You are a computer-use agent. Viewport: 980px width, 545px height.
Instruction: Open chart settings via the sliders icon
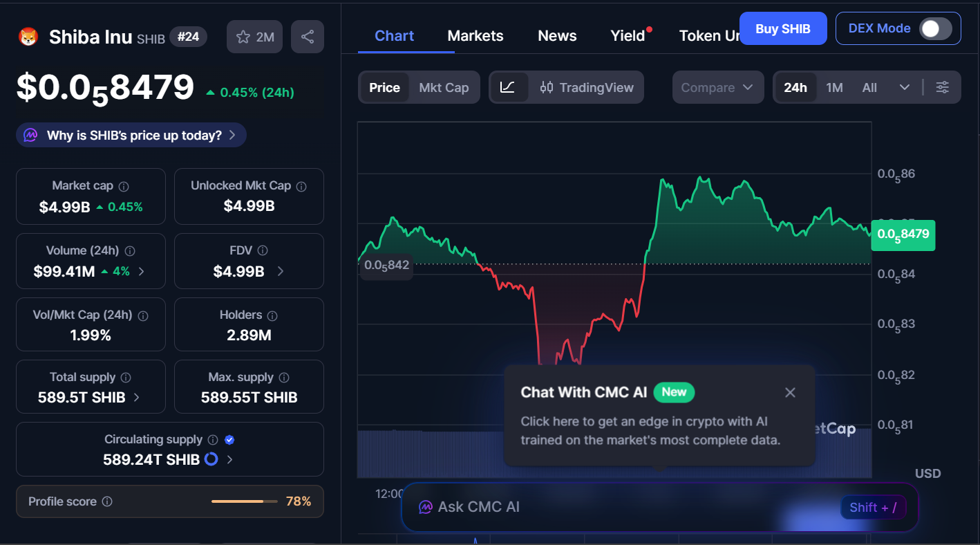[943, 87]
